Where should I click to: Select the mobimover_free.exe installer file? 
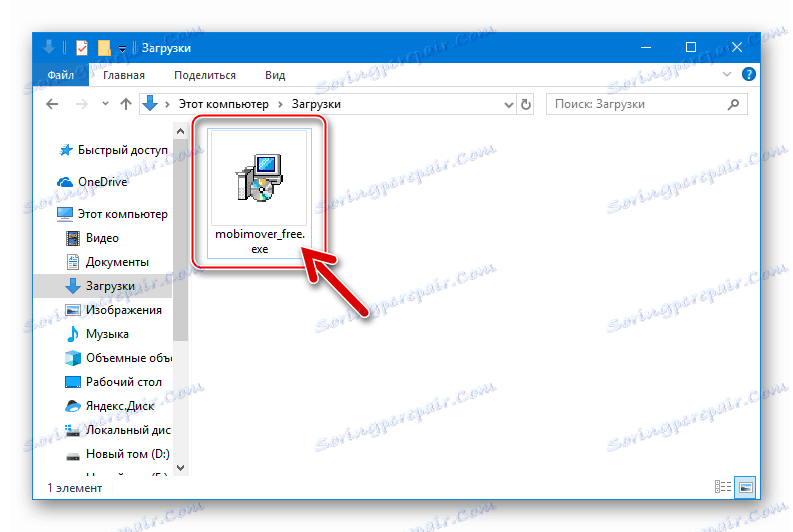pos(259,193)
